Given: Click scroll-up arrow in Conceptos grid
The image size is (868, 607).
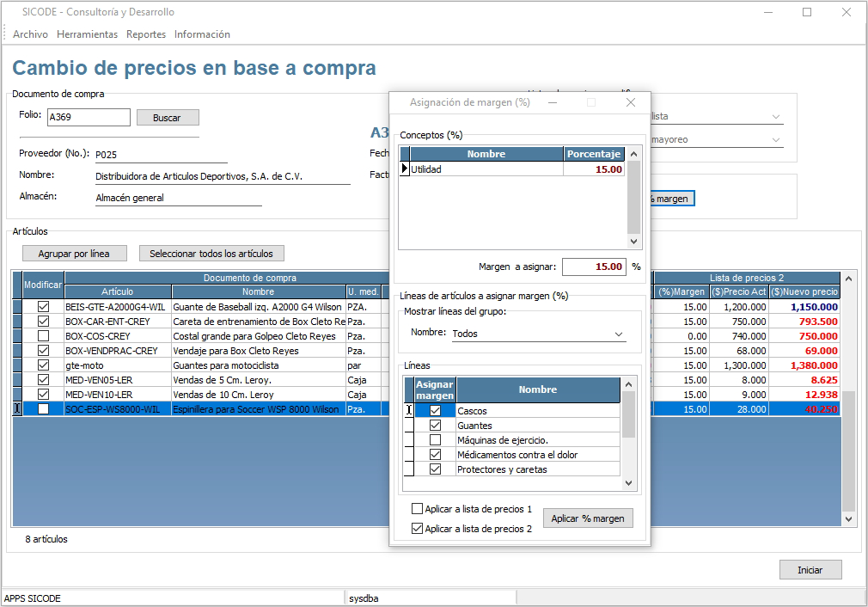Looking at the screenshot, I should [634, 154].
